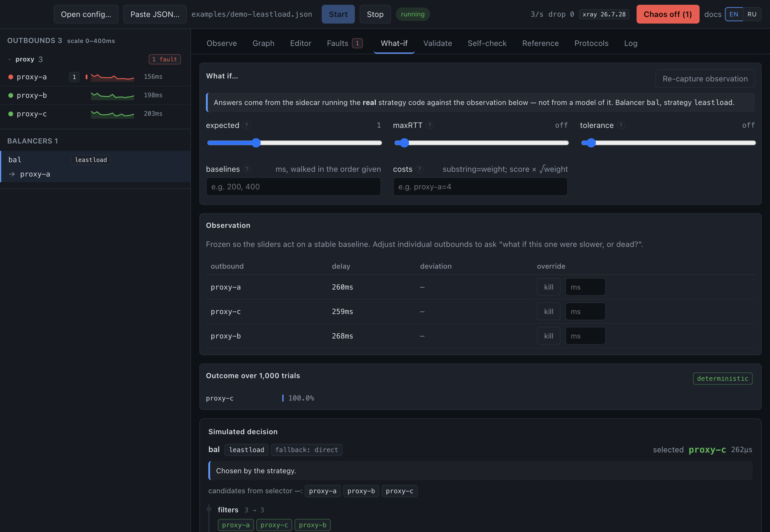Screen dimensions: 770x532
Task: Open the Reference tab
Action: pyautogui.click(x=540, y=43)
